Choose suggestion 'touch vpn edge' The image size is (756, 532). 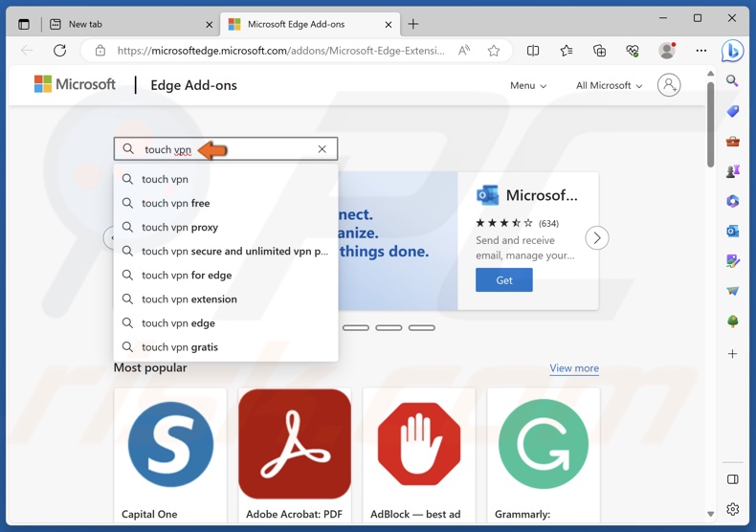[x=226, y=323]
